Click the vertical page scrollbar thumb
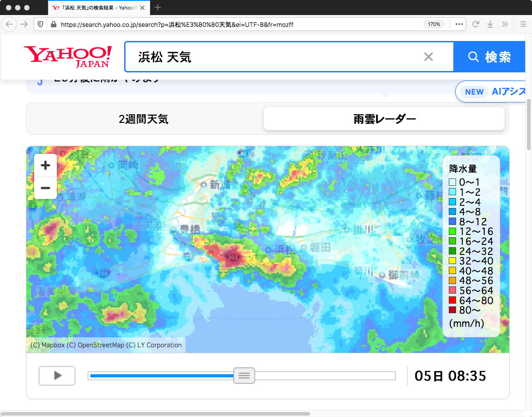Screen dimensions: 532x417 [x=529, y=124]
